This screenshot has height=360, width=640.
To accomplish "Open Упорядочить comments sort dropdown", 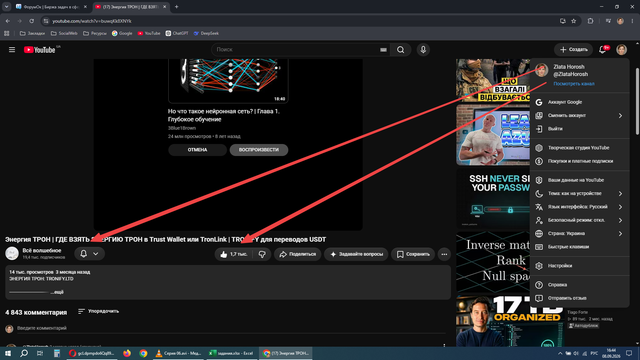I will 98,311.
